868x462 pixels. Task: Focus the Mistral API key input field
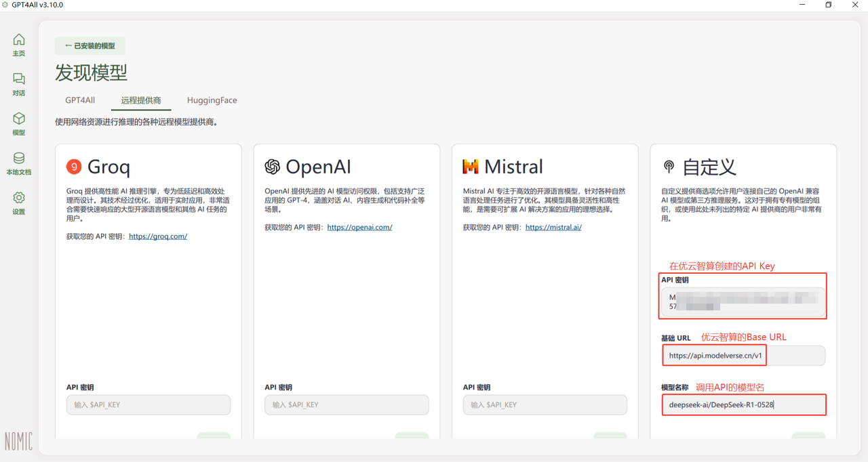(x=545, y=404)
